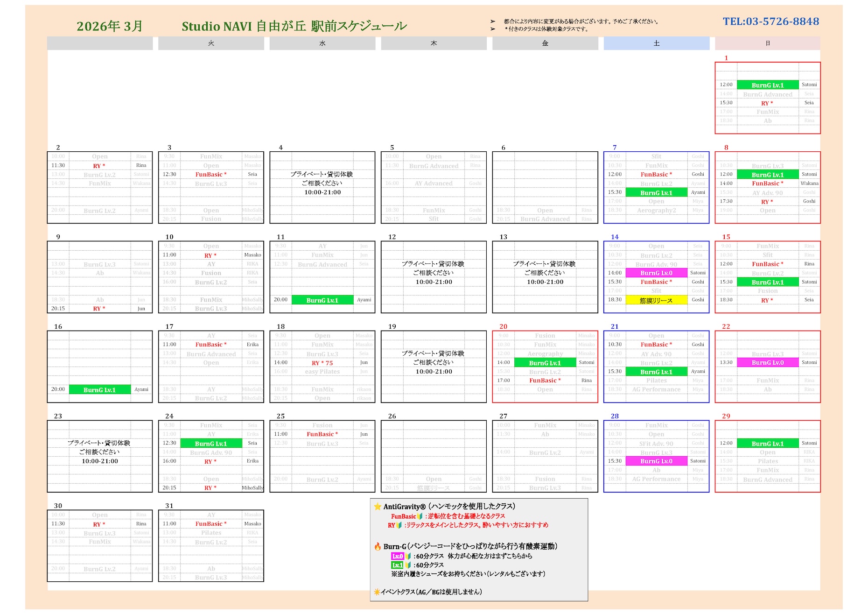
Task: Click the Studio NAVI 自由が丘 schedule title
Action: pyautogui.click(x=294, y=26)
